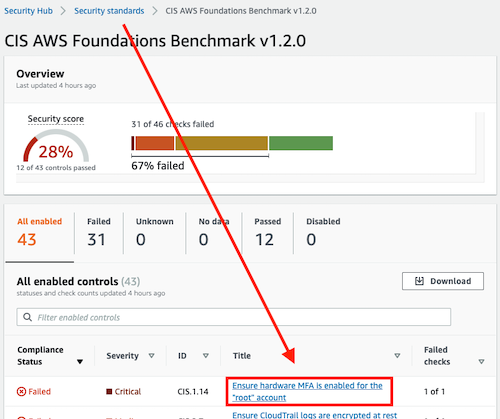
Task: Focus the Filter enabled controls field
Action: 234,317
